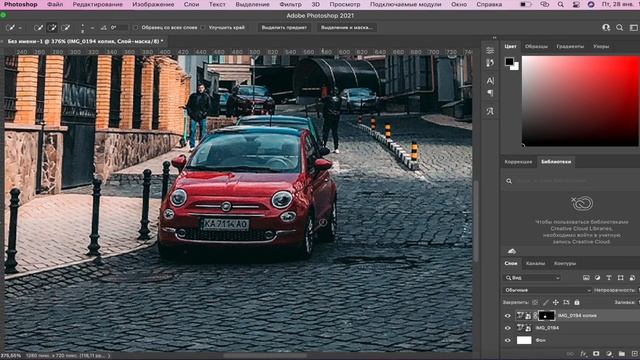Click the black foreground color swatch
The height and width of the screenshot is (360, 640).
pyautogui.click(x=509, y=62)
